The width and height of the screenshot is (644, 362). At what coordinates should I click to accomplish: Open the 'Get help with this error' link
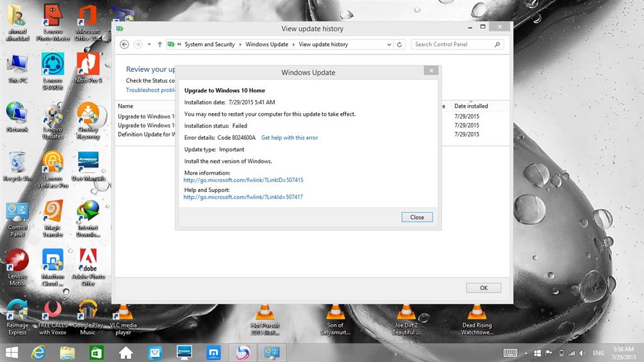(x=289, y=138)
